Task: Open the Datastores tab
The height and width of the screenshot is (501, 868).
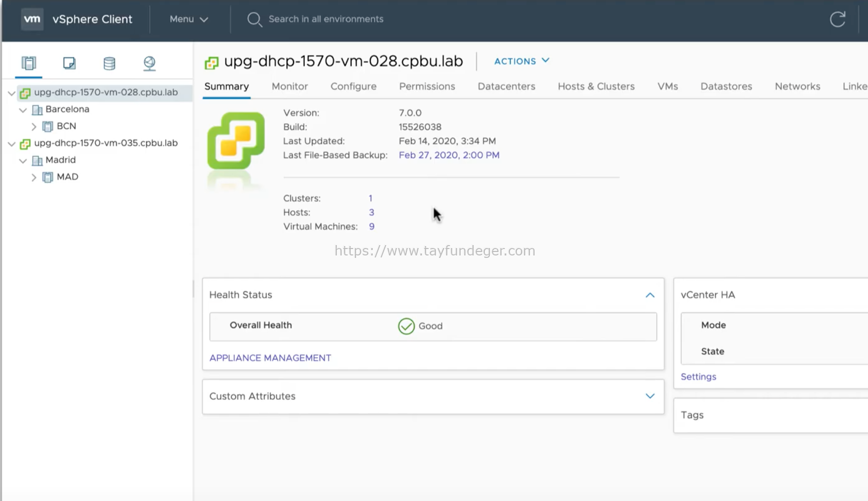Action: point(726,86)
